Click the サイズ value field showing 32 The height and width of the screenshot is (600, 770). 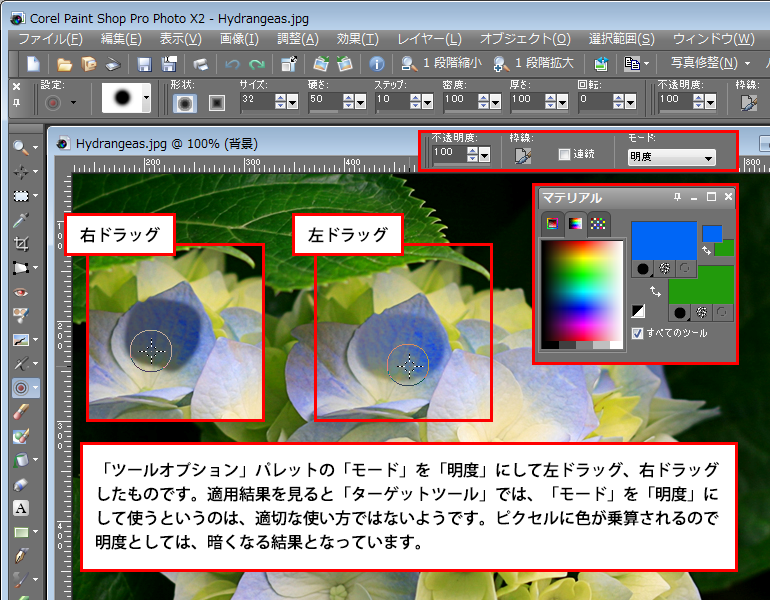[x=257, y=101]
